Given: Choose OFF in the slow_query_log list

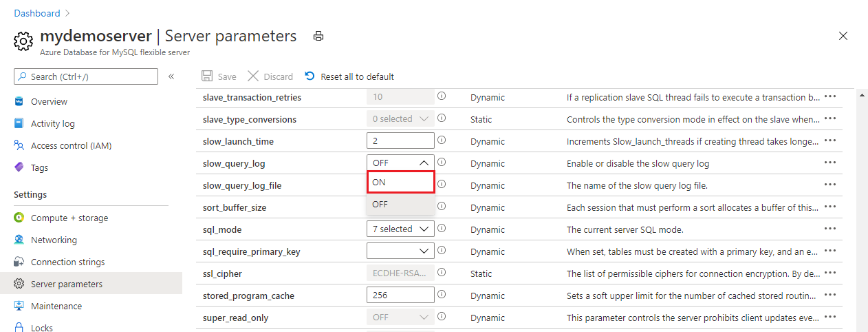Looking at the screenshot, I should 400,204.
